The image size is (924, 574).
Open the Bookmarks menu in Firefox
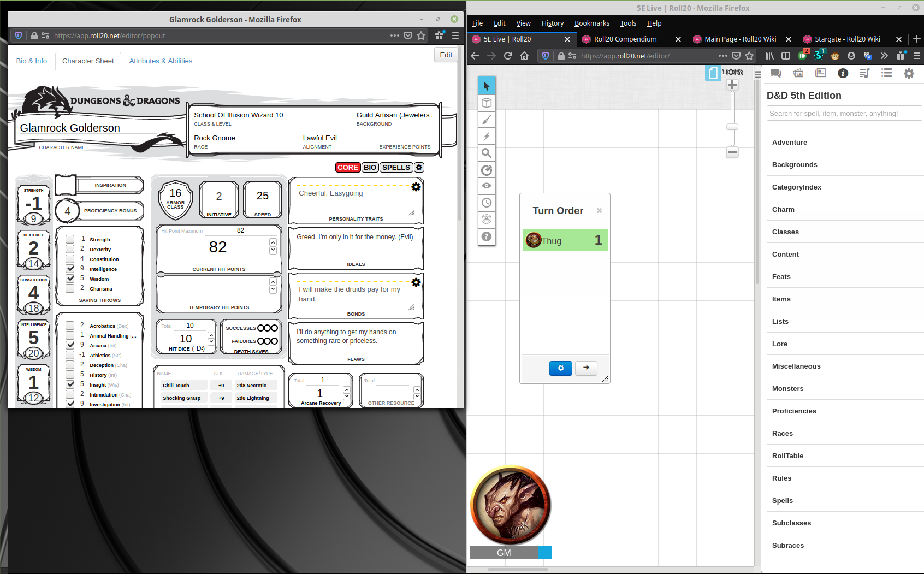tap(591, 23)
